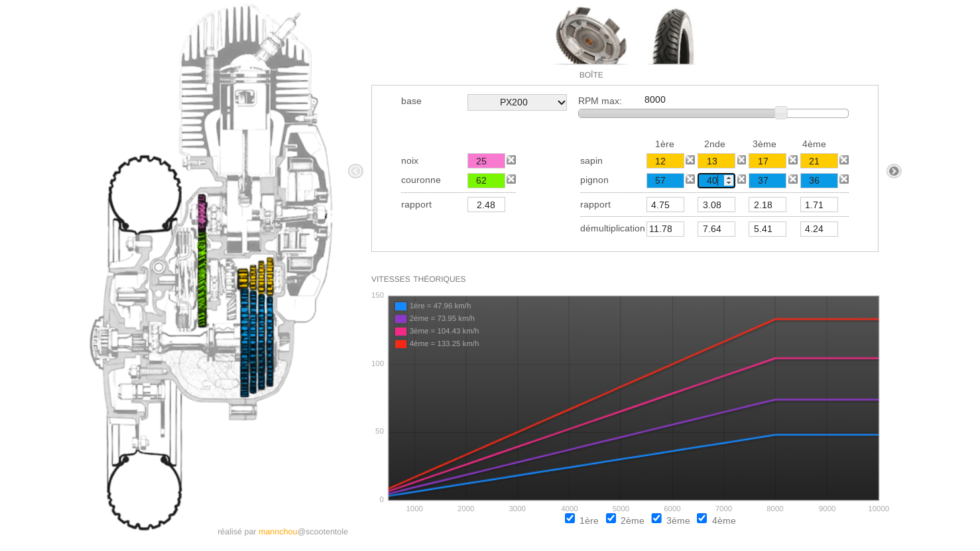Click the 2nde sapin field showing 13
The height and width of the screenshot is (551, 980).
point(716,161)
